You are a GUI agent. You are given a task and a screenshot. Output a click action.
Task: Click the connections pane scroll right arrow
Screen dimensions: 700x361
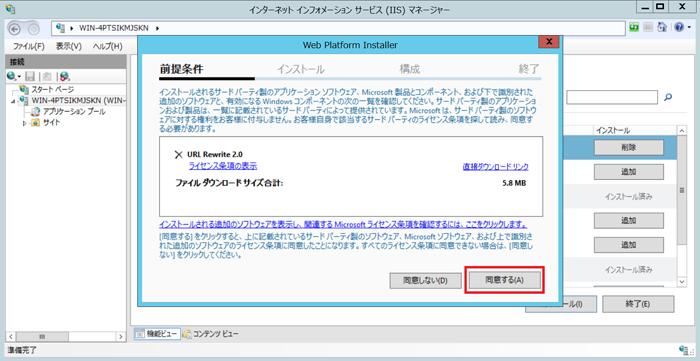tap(121, 336)
